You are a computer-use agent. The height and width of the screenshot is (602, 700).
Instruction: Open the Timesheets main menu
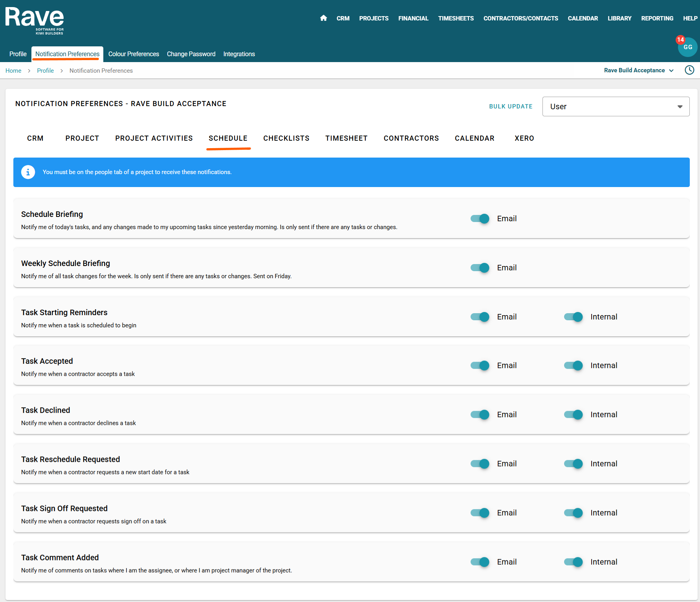pyautogui.click(x=456, y=18)
